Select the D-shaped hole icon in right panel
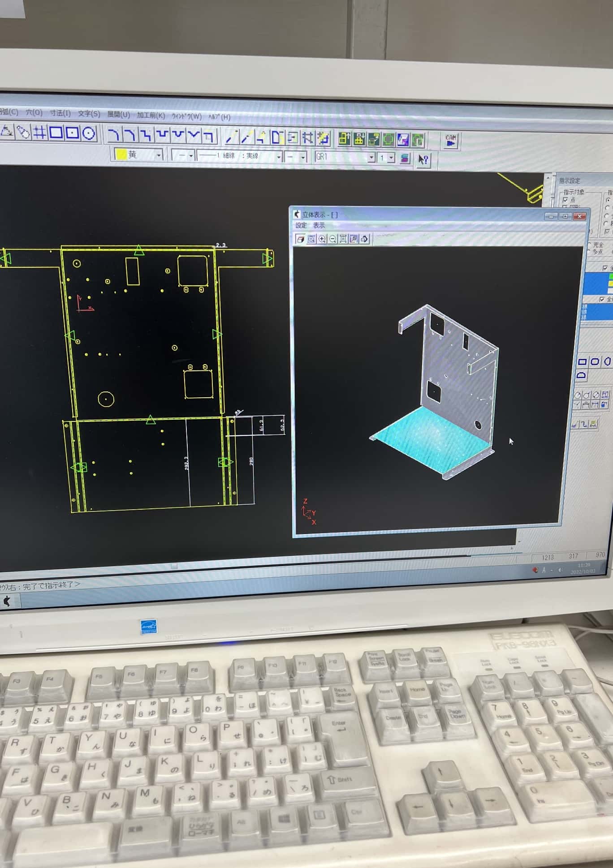Image resolution: width=613 pixels, height=868 pixels. [x=581, y=375]
